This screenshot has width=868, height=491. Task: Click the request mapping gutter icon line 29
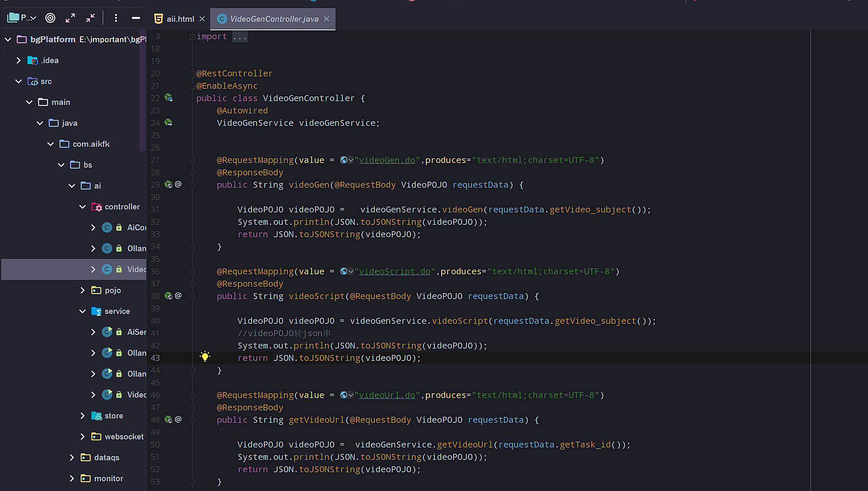point(169,185)
